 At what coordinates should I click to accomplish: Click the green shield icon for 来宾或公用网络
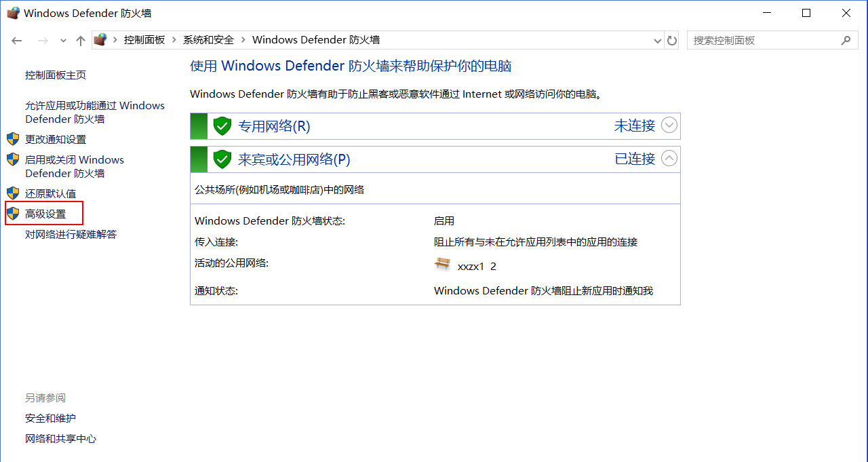click(222, 159)
